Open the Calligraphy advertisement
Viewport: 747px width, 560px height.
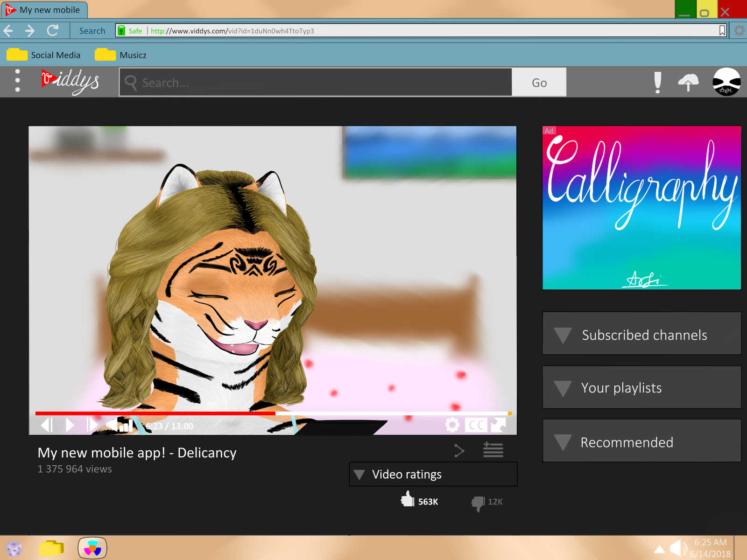click(x=642, y=208)
